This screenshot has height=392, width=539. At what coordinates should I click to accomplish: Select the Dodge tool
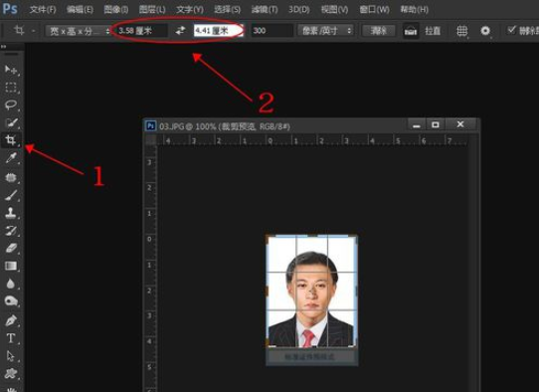11,301
